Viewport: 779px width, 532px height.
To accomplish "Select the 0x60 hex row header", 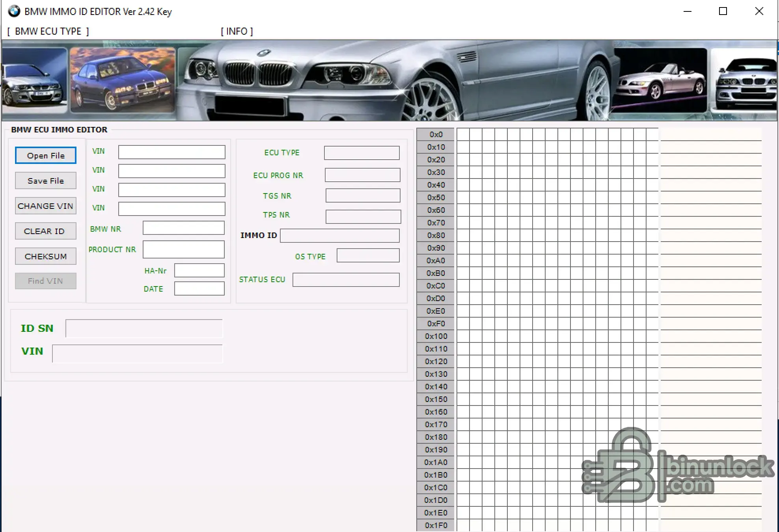I will 436,210.
